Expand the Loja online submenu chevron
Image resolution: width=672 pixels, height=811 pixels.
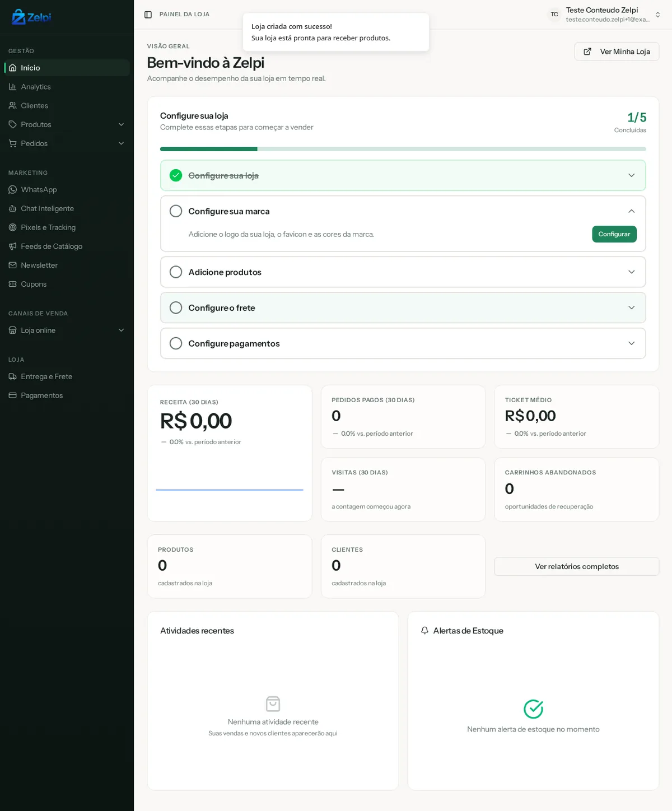[x=121, y=330]
